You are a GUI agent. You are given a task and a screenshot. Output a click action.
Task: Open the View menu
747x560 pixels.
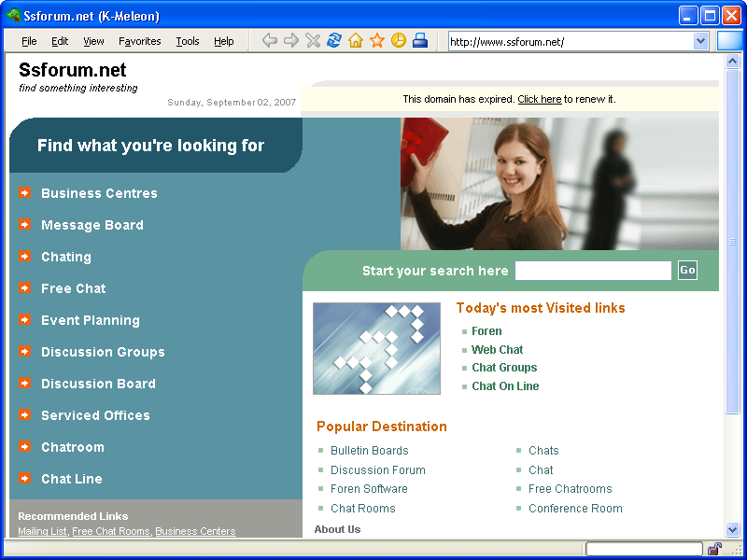click(93, 41)
